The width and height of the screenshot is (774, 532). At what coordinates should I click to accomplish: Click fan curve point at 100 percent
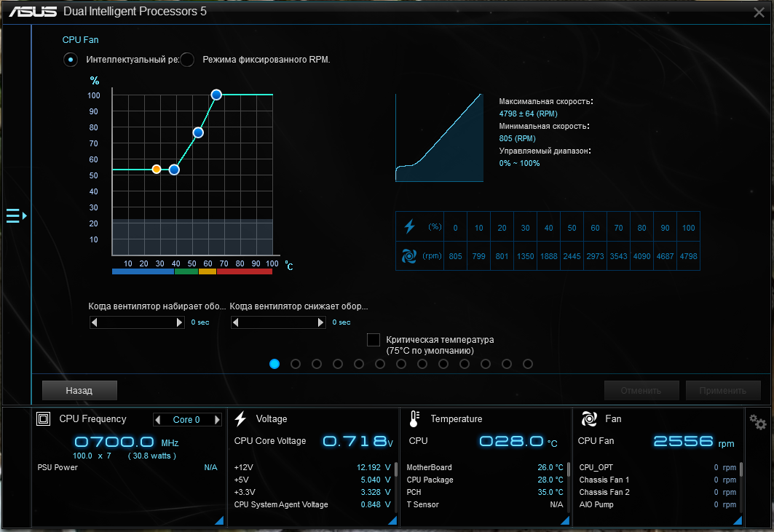(x=216, y=95)
